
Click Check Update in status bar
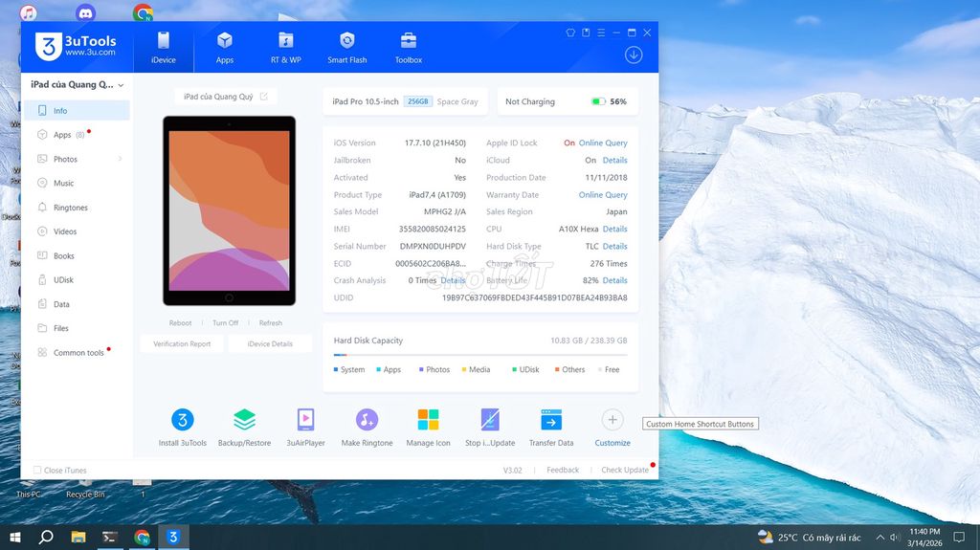[x=624, y=470]
